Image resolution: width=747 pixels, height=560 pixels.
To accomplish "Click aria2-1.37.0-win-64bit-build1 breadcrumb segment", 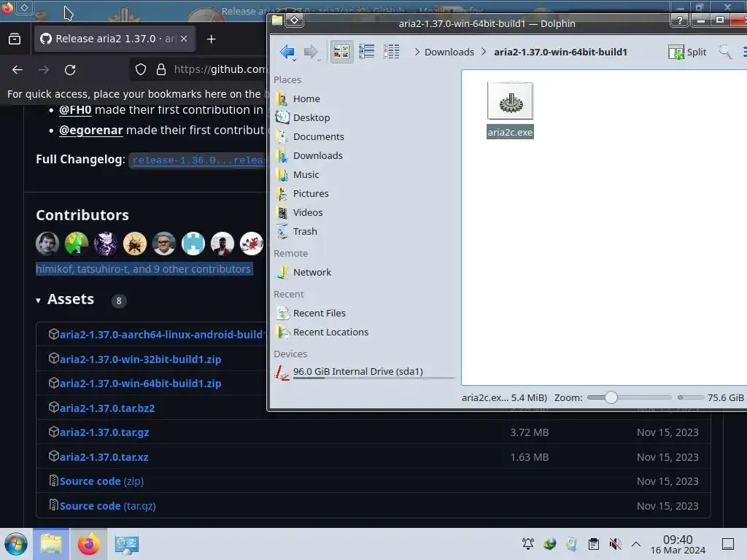I will point(560,52).
